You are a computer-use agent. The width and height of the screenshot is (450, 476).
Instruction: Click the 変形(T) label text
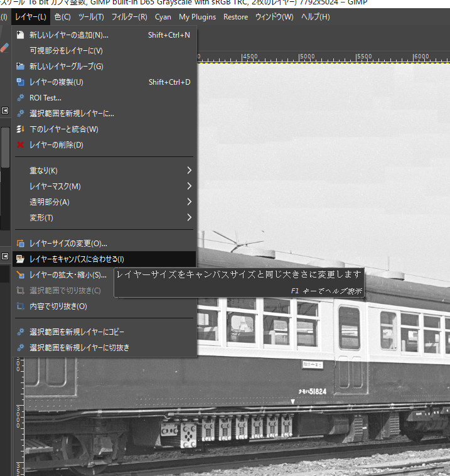pyautogui.click(x=41, y=218)
